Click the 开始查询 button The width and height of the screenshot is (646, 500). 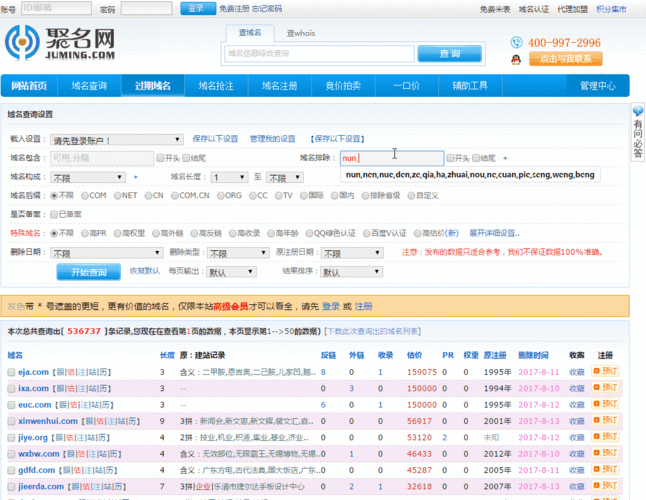point(89,272)
